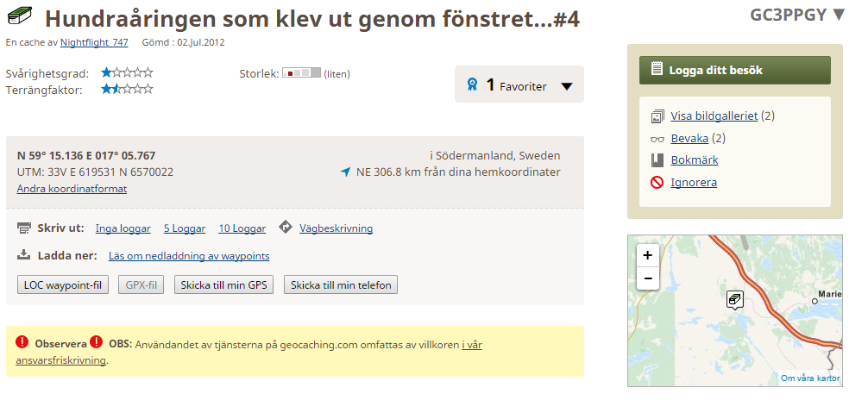The image size is (868, 400).
Task: Click the cache type icon beside title
Action: pyautogui.click(x=19, y=16)
